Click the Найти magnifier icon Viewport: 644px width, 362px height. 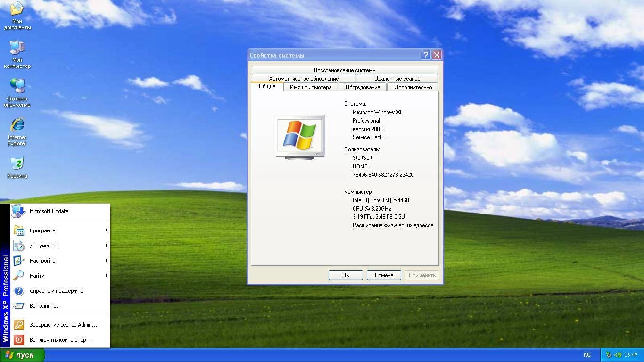[x=19, y=276]
